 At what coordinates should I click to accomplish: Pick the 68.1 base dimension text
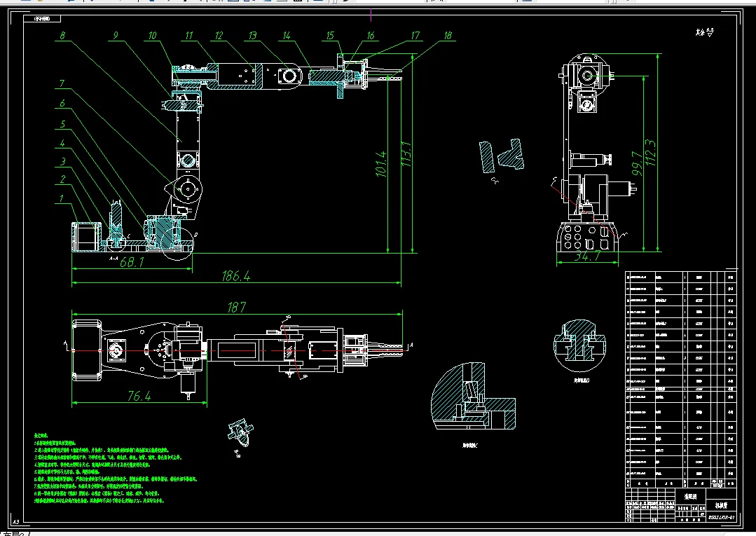click(x=132, y=262)
